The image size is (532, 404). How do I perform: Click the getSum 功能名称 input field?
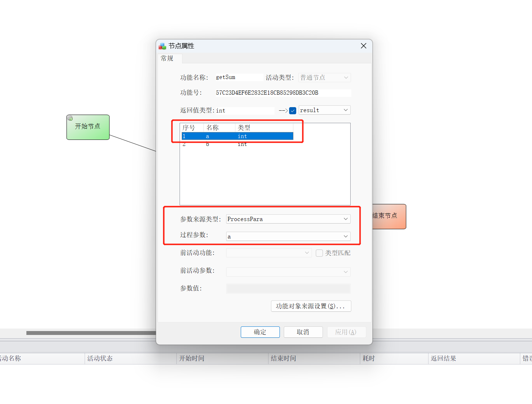tap(238, 77)
